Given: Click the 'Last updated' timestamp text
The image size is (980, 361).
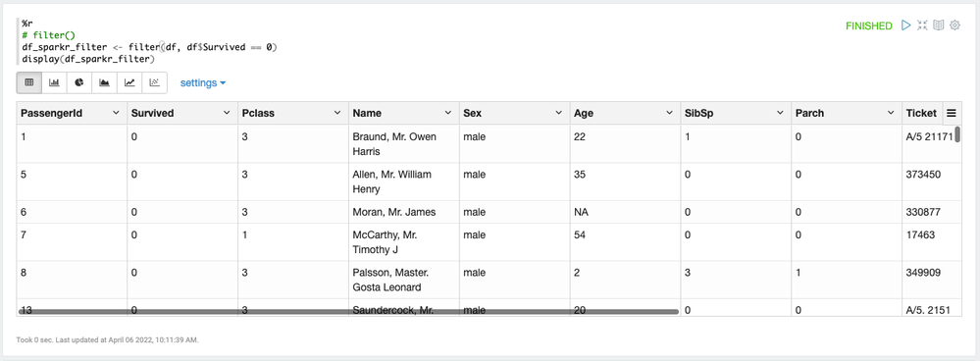Looking at the screenshot, I should pyautogui.click(x=128, y=340).
